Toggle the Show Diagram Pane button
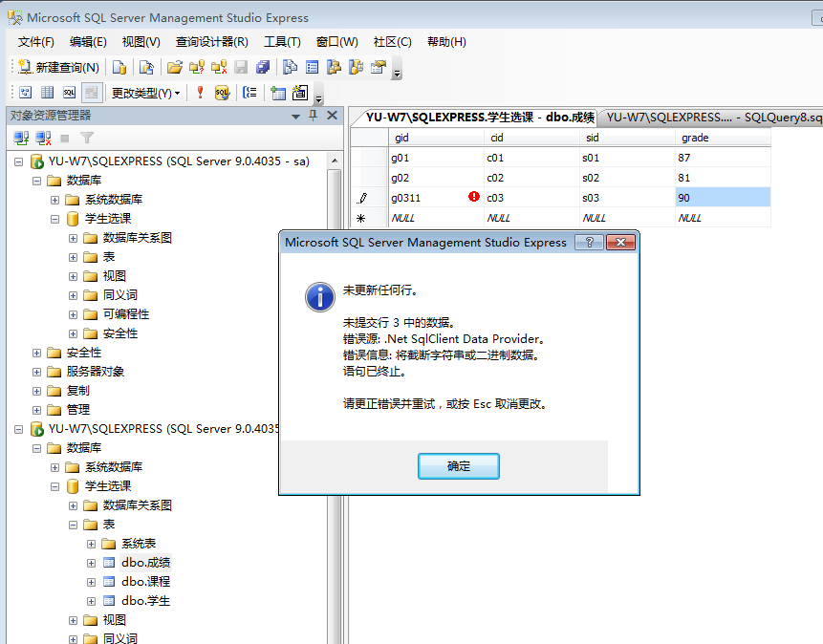This screenshot has height=644, width=823. click(x=25, y=93)
